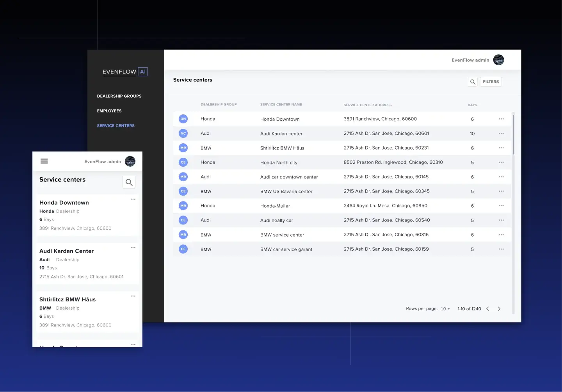562x392 pixels.
Task: Sort by BAYS column header
Action: click(x=472, y=105)
